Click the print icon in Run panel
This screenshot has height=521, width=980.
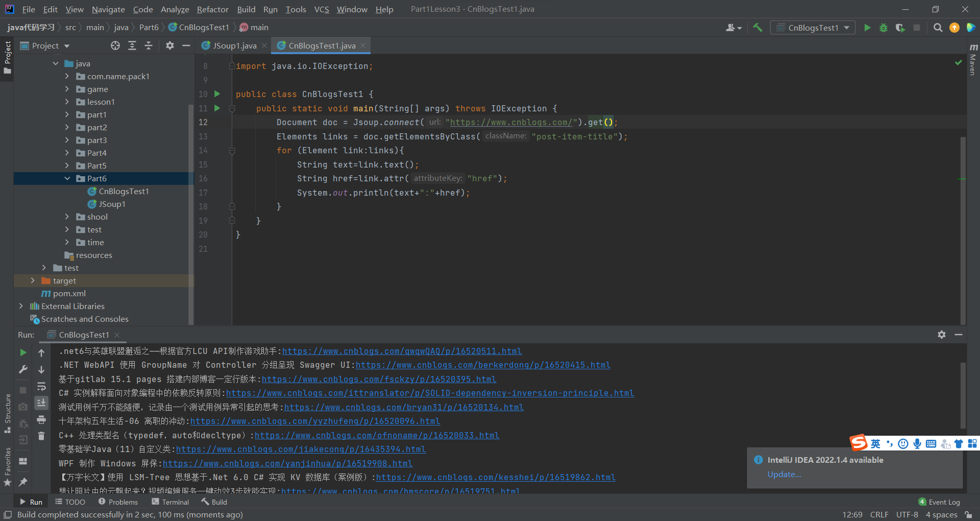coord(41,420)
